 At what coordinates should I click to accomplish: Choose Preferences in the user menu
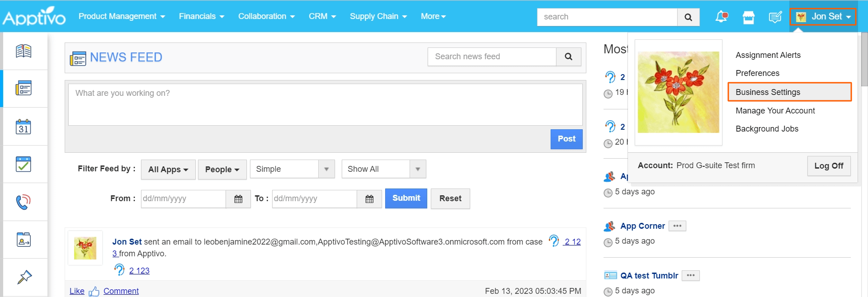pyautogui.click(x=757, y=73)
